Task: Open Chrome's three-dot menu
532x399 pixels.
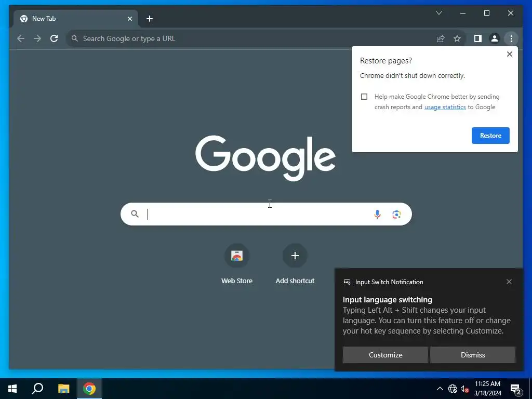Action: point(511,38)
